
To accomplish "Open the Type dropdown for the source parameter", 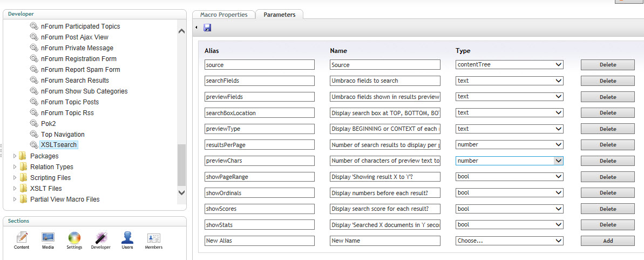I will (x=509, y=64).
